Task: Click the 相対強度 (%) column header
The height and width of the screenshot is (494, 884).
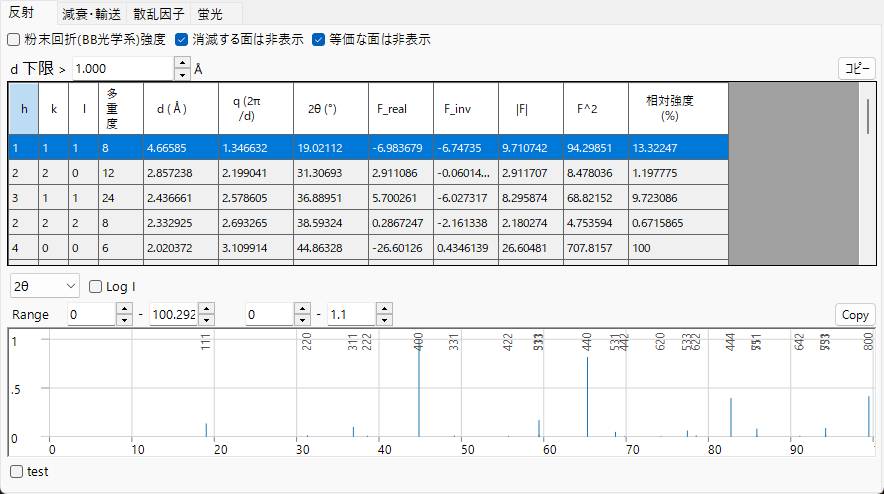Action: (678, 109)
